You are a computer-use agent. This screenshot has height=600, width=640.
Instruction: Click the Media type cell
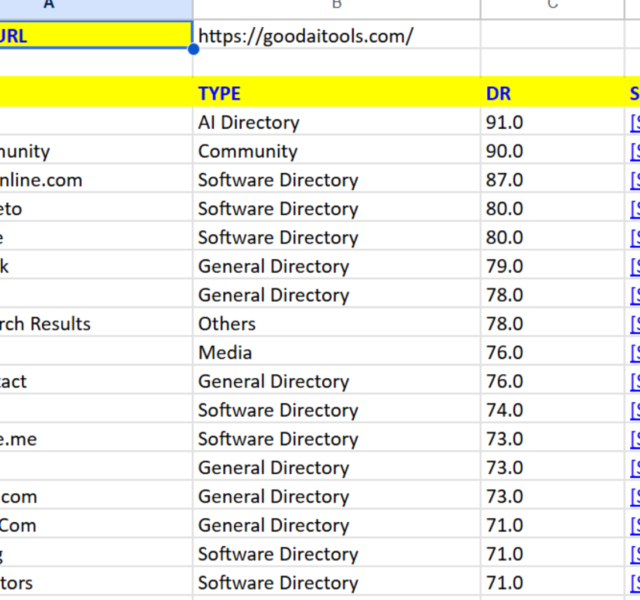coord(337,353)
